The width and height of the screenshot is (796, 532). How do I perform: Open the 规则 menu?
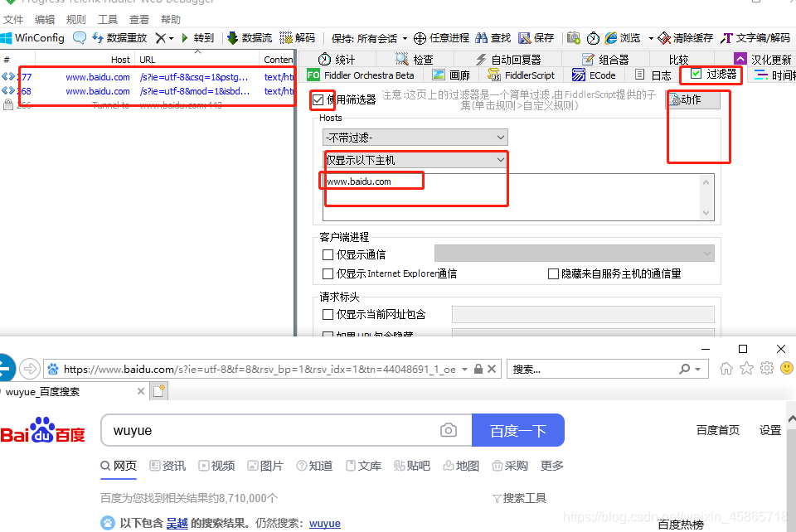click(76, 19)
